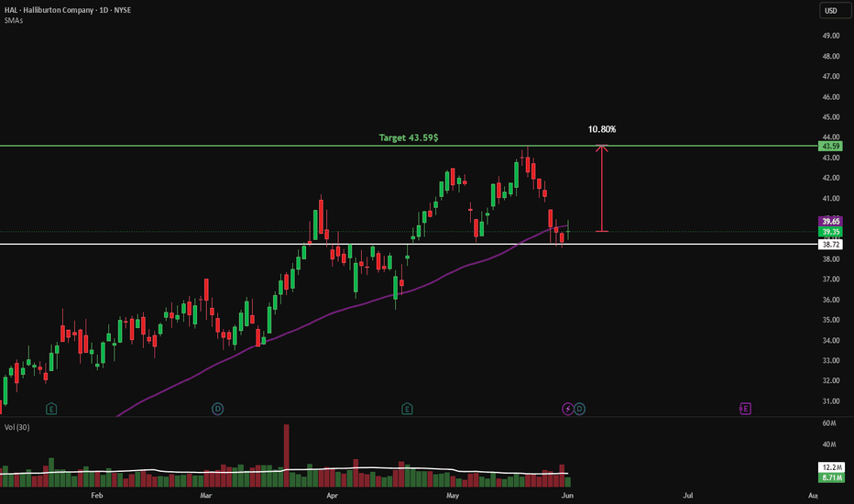Click the green 43.59 price tag
Screen dimensions: 854x504
(x=830, y=146)
